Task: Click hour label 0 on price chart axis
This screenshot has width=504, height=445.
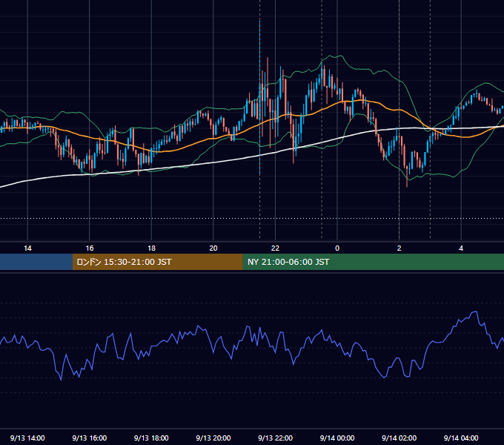Action: point(337,248)
